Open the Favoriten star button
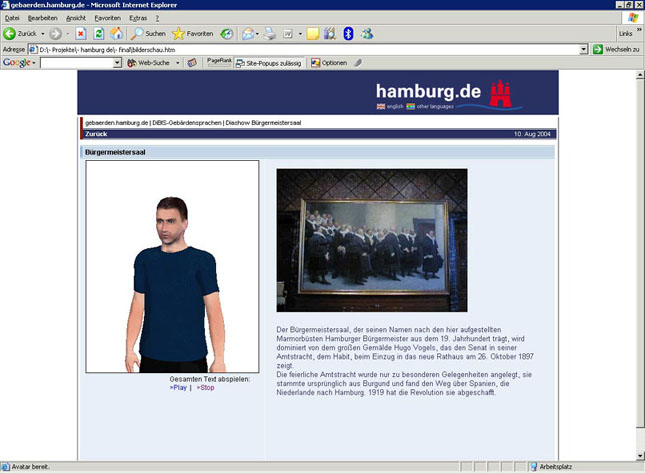 tap(193, 33)
